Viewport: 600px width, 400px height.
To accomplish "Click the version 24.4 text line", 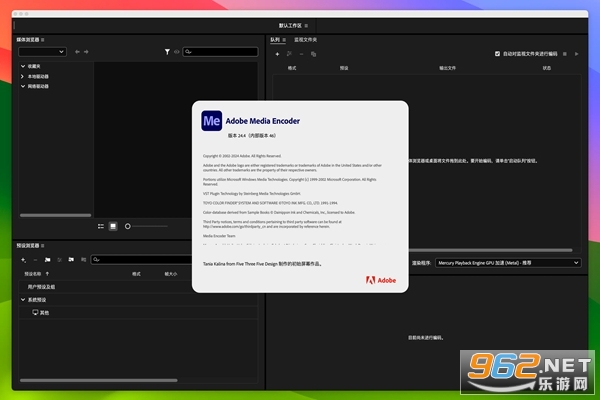I will [252, 136].
